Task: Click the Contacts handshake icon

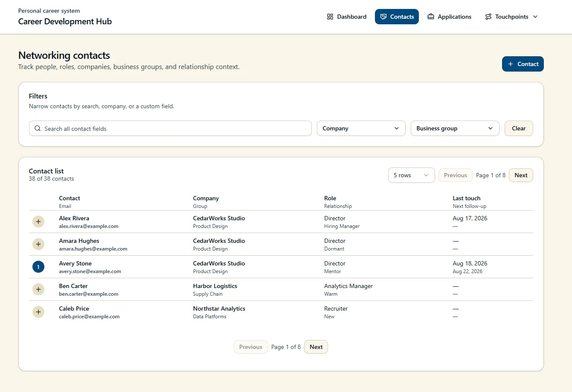Action: click(383, 17)
